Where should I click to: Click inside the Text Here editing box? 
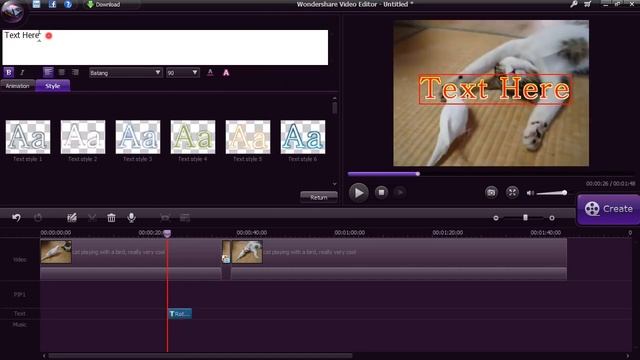click(x=165, y=47)
